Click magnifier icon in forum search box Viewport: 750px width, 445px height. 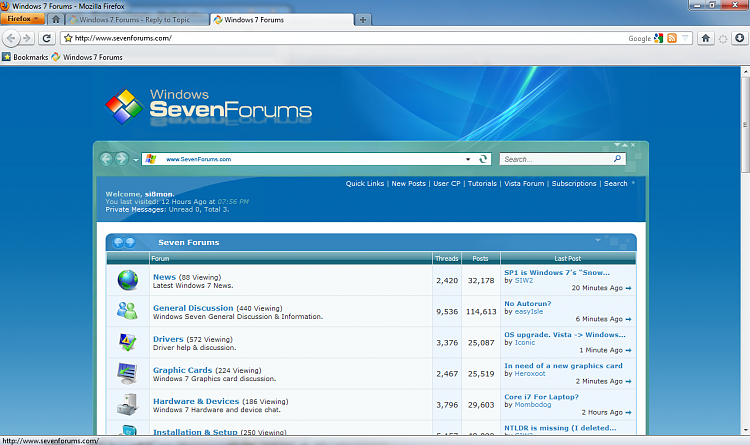(618, 158)
